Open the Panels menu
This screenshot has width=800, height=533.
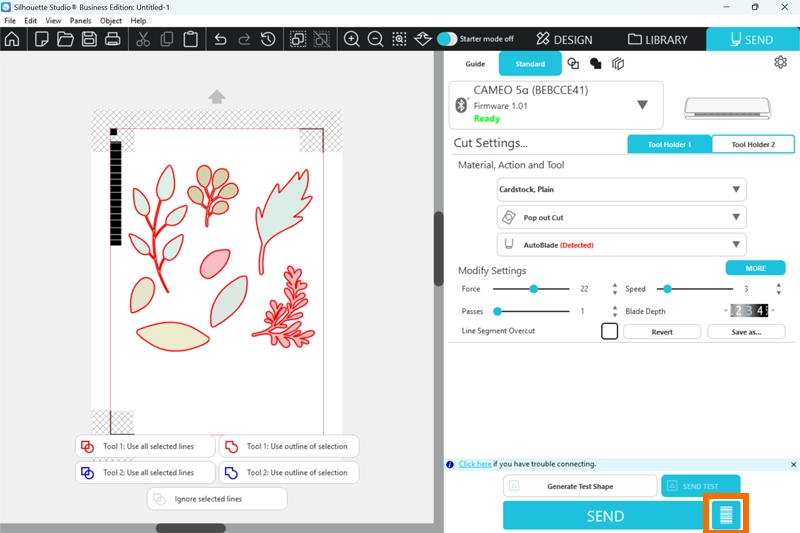click(80, 20)
